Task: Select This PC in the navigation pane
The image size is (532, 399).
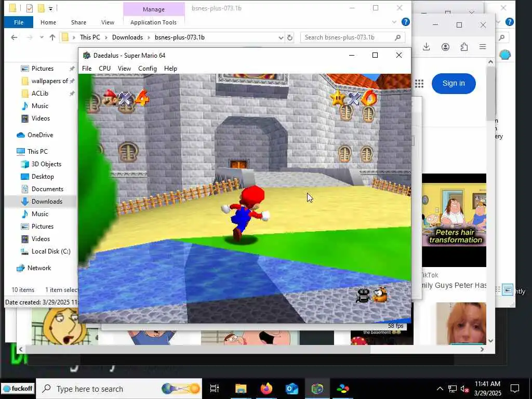Action: point(37,152)
